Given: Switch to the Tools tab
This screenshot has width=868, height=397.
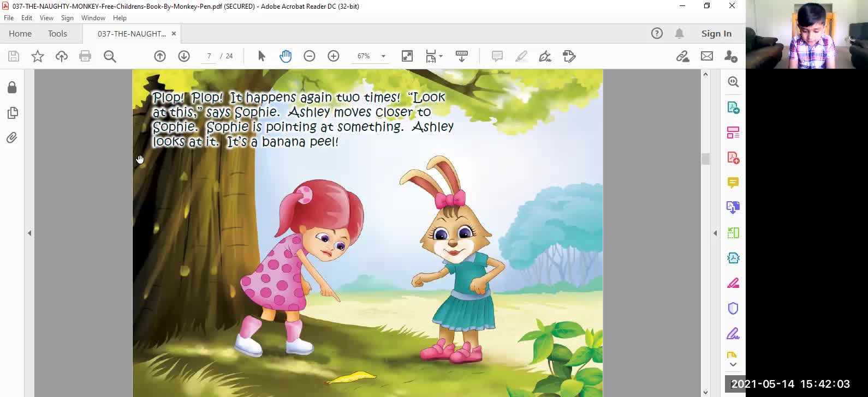Looking at the screenshot, I should 57,33.
